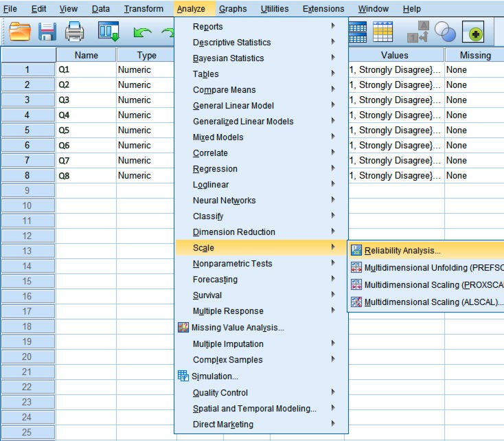Select the Classify menu item
Image resolution: width=504 pixels, height=441 pixels.
pyautogui.click(x=262, y=216)
